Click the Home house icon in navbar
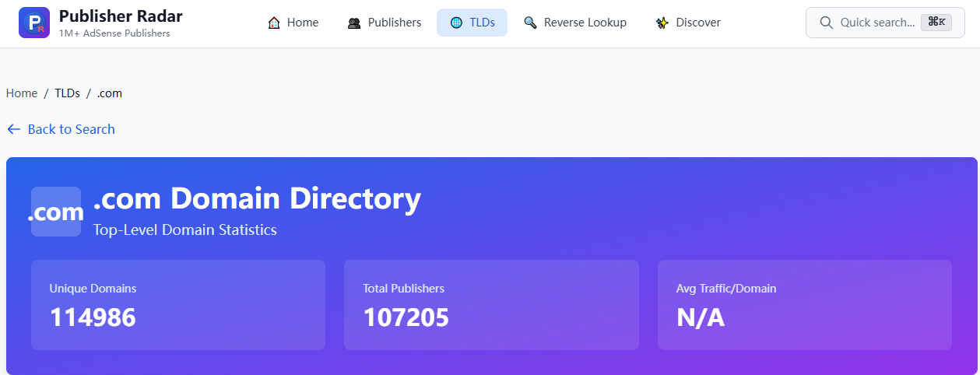 pos(274,23)
